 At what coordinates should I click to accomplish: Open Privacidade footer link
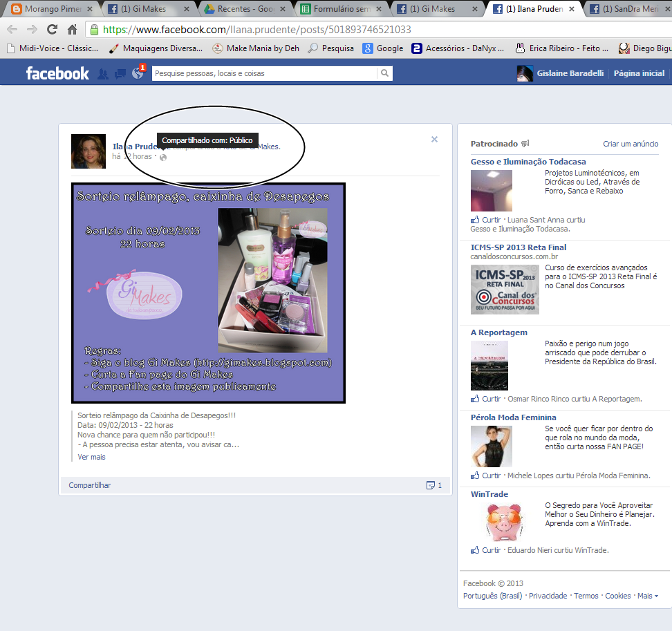click(548, 596)
